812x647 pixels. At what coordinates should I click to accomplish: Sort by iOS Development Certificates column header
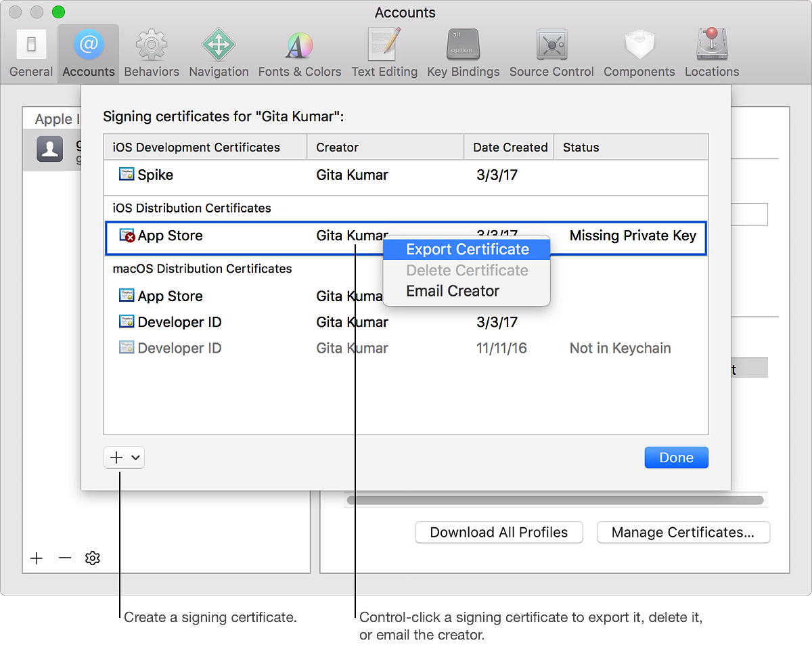205,147
